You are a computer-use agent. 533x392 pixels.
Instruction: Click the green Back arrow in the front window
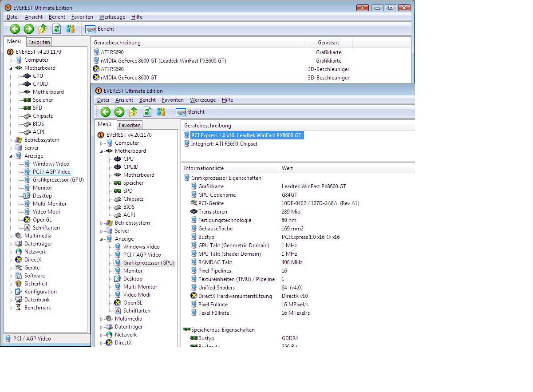(x=105, y=112)
